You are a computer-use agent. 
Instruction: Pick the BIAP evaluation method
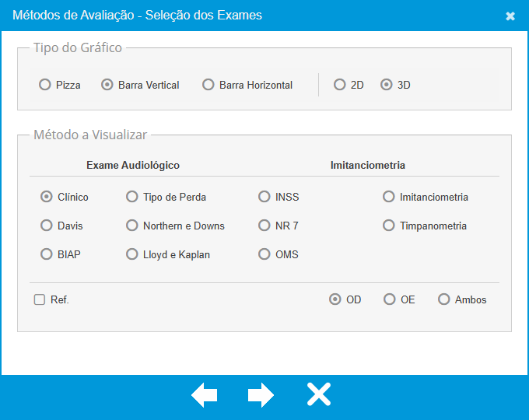[x=47, y=254]
